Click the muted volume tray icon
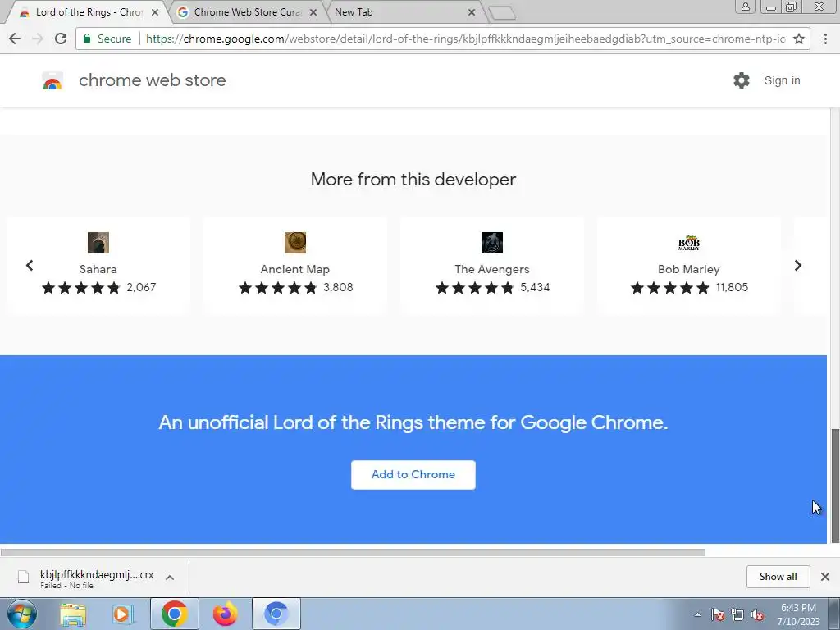The image size is (840, 630). pyautogui.click(x=757, y=614)
